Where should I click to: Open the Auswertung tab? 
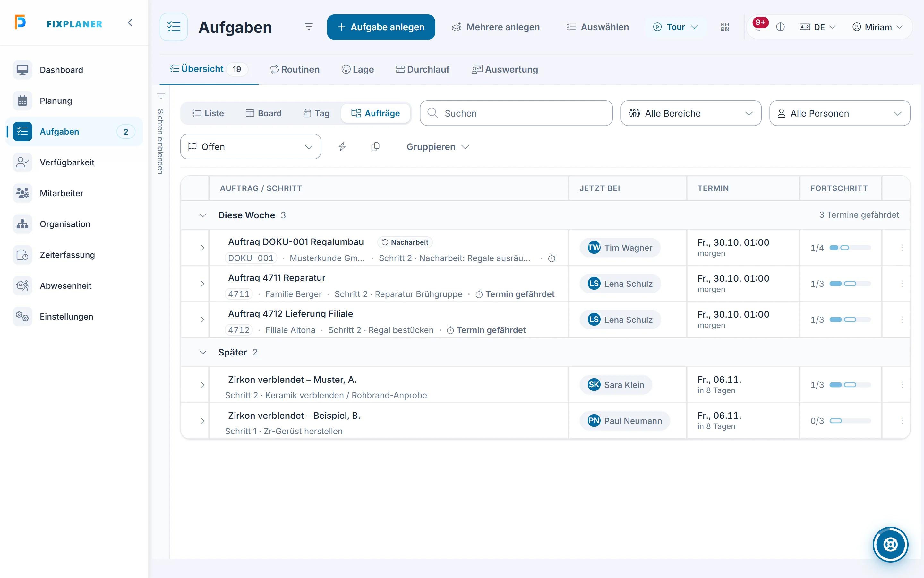point(505,70)
